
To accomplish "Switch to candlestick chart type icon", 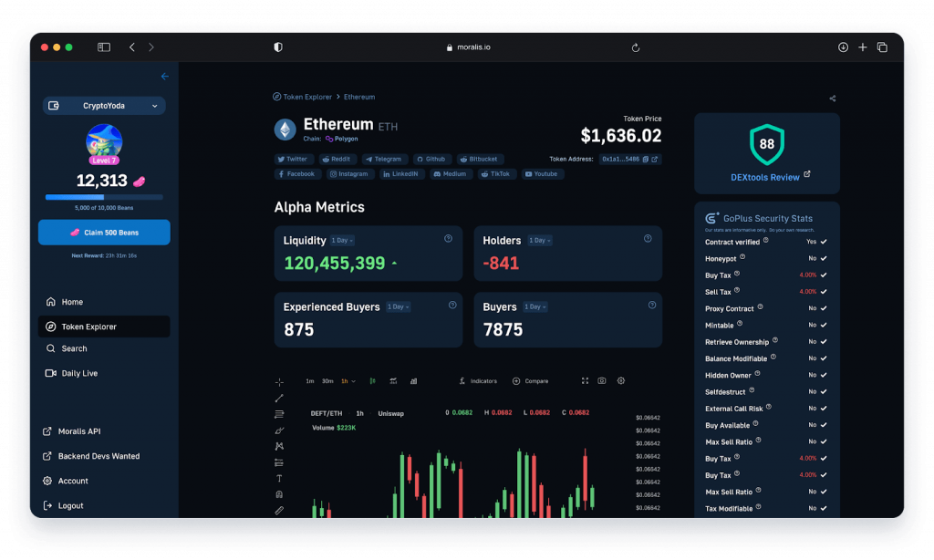I will click(372, 381).
